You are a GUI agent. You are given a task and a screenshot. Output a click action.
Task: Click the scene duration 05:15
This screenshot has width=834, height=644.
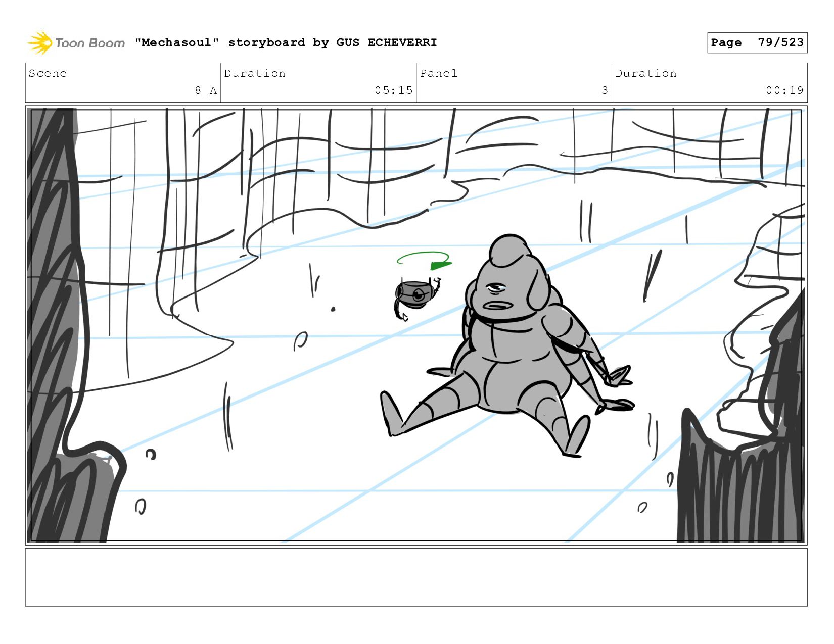393,90
